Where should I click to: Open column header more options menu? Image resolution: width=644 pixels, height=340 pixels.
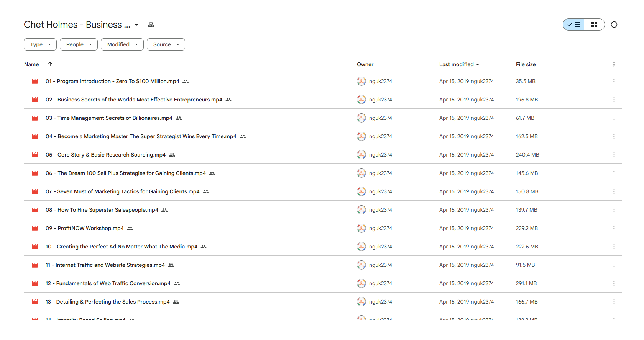(614, 64)
